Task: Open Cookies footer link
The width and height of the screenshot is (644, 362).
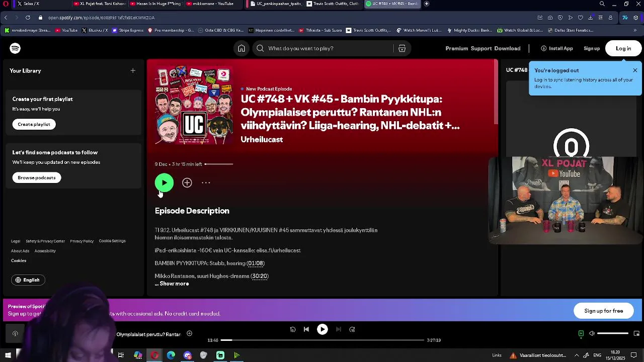Action: click(19, 260)
